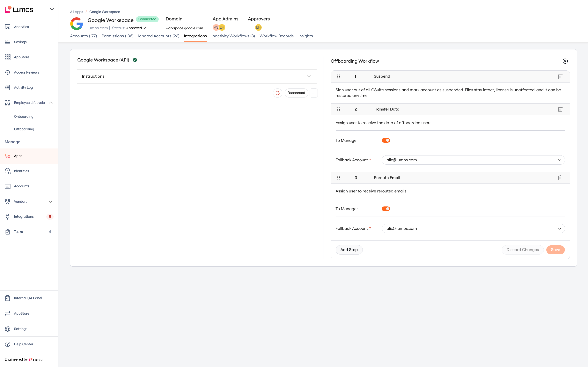Grab the drag handle for Suspend step
This screenshot has height=367, width=588.
(x=338, y=76)
